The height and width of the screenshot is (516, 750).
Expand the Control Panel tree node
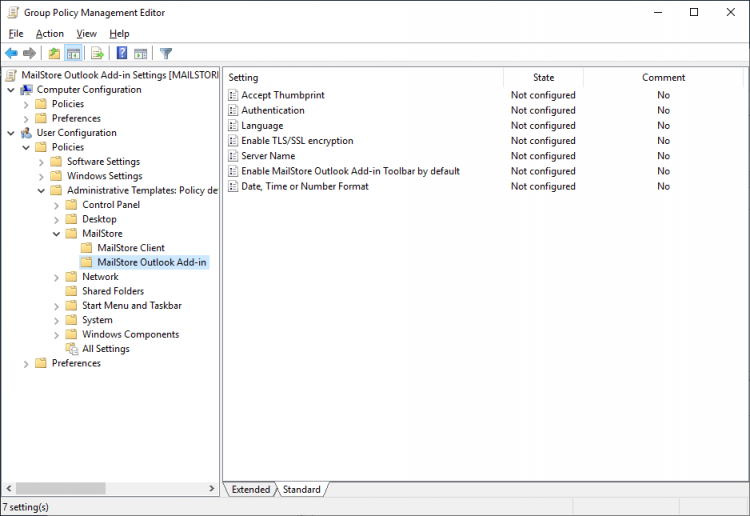tap(57, 205)
